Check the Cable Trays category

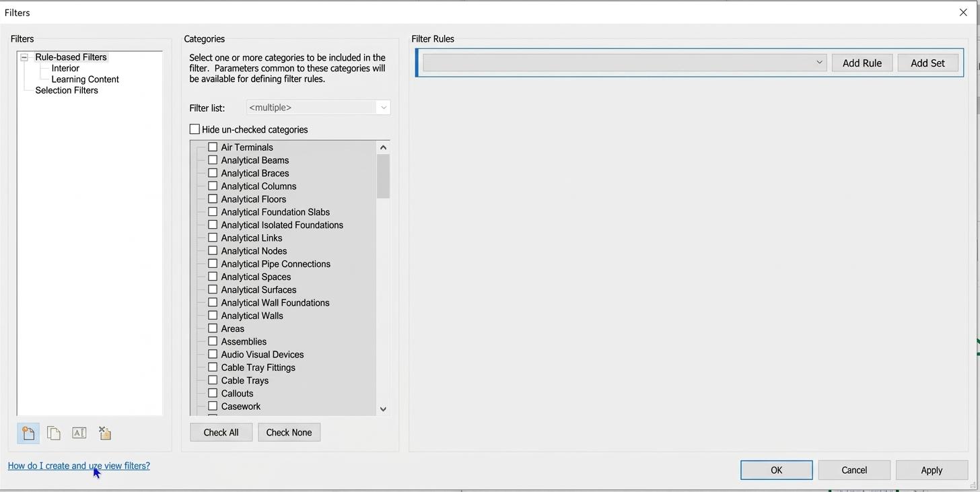click(x=213, y=380)
